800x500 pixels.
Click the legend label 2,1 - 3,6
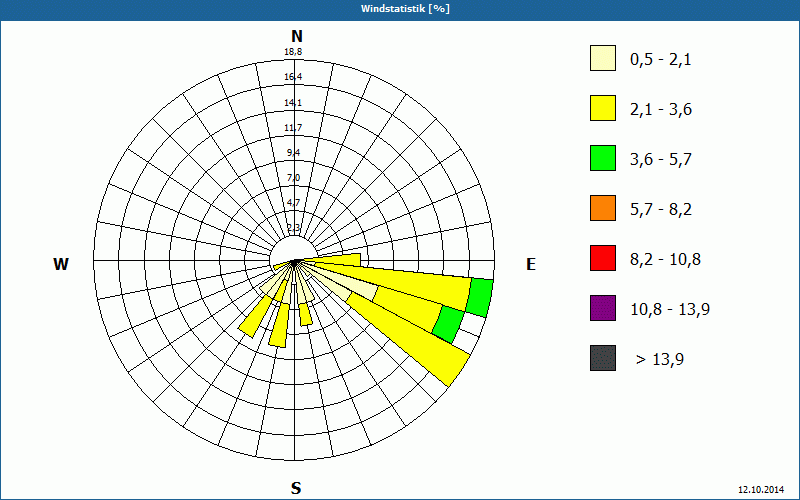click(x=661, y=110)
